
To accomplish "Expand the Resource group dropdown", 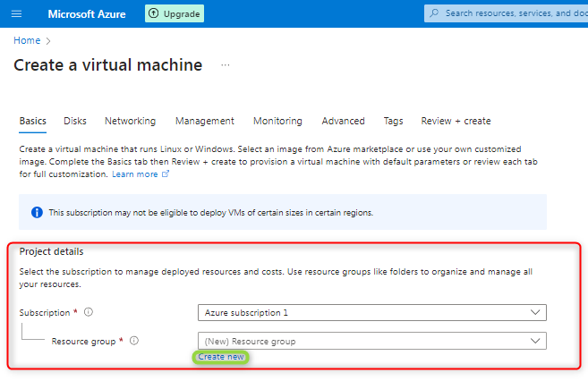I will click(x=371, y=341).
